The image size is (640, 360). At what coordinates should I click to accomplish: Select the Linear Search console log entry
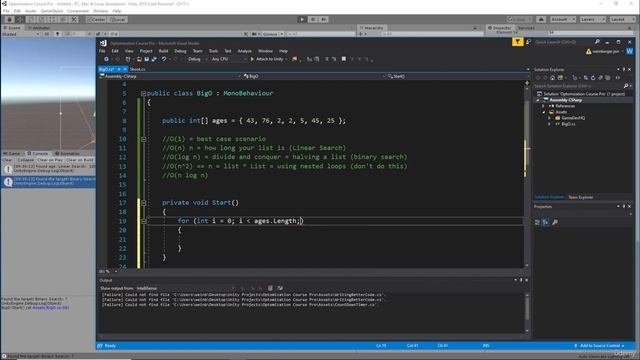coord(48,169)
